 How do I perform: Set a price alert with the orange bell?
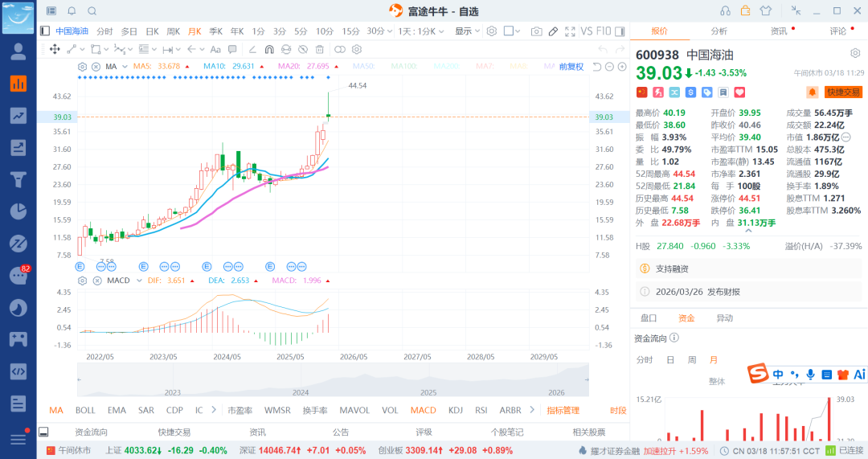812,92
